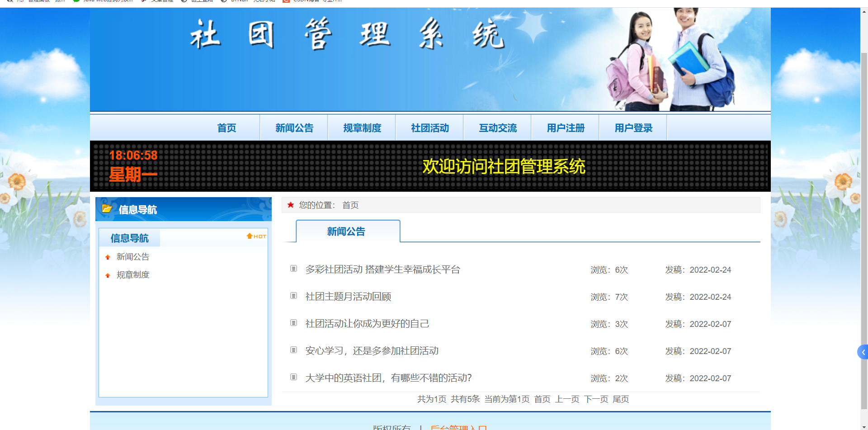This screenshot has height=430, width=868.
Task: Open the 用户注册 page
Action: [566, 128]
